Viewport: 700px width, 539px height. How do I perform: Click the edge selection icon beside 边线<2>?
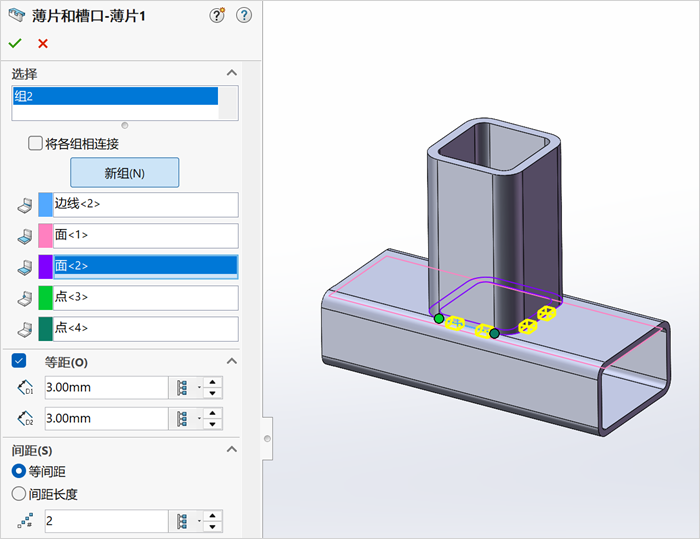click(x=25, y=205)
